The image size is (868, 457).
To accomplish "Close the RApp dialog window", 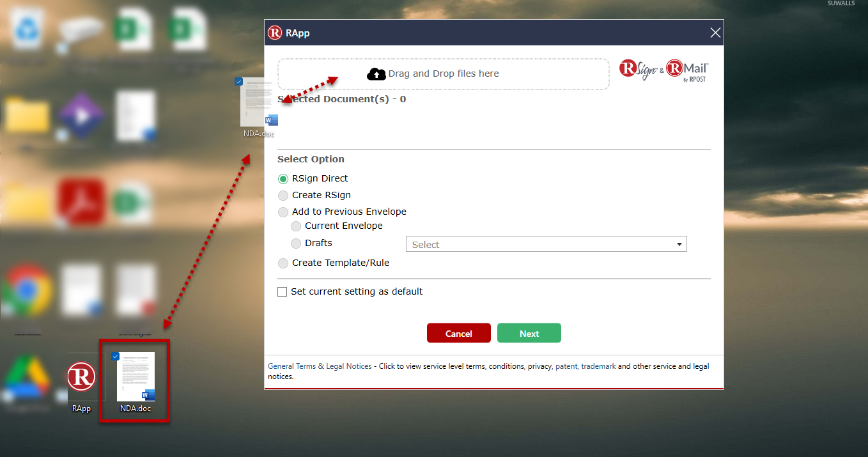I will click(x=715, y=33).
